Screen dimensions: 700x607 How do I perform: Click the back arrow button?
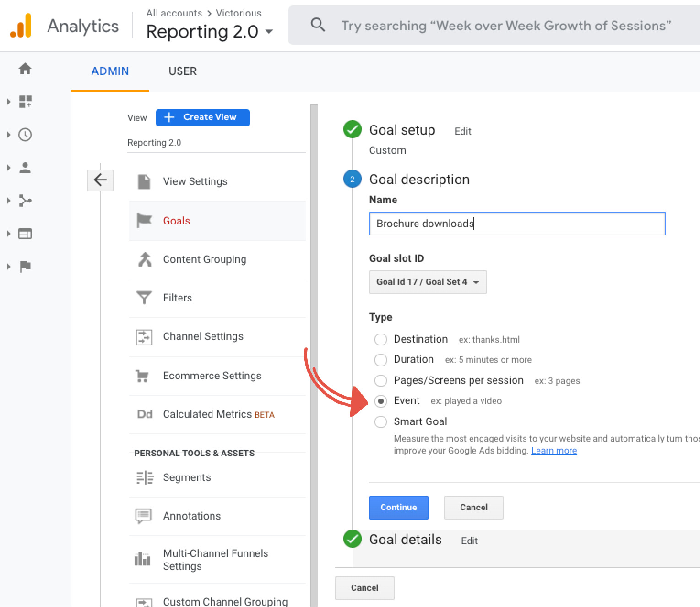(x=100, y=180)
